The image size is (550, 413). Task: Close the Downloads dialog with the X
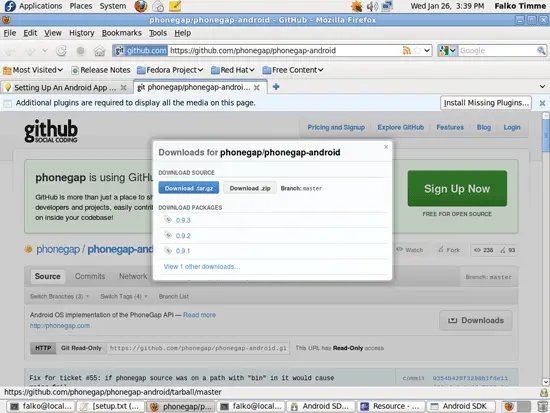(x=386, y=147)
